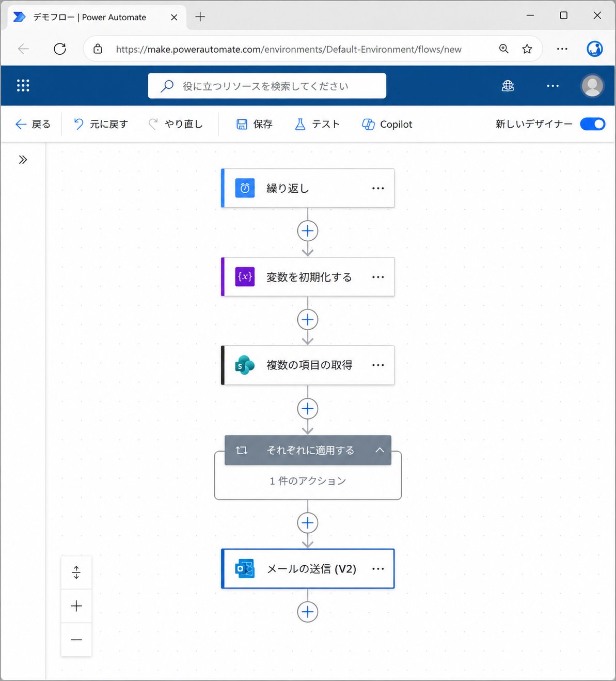Minimize the browser window
The height and width of the screenshot is (681, 616).
[x=530, y=16]
